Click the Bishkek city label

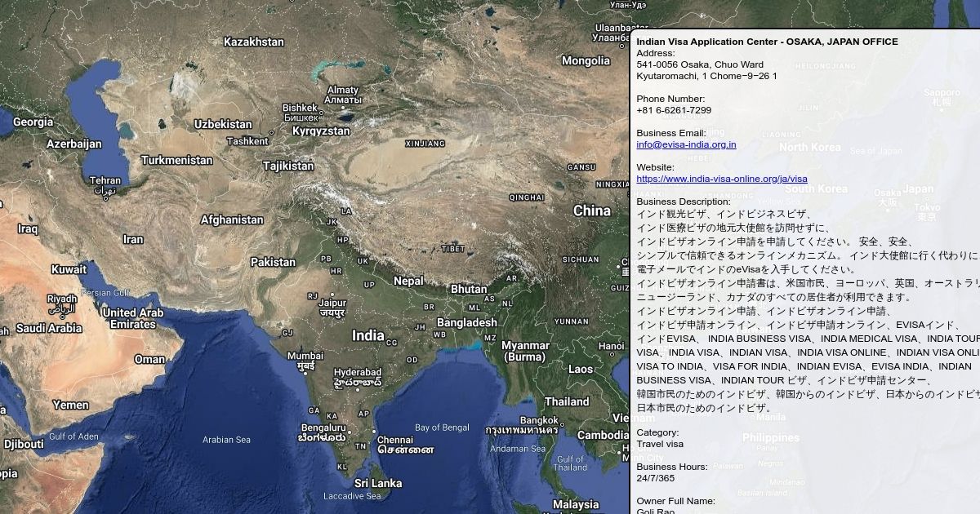tap(300, 113)
